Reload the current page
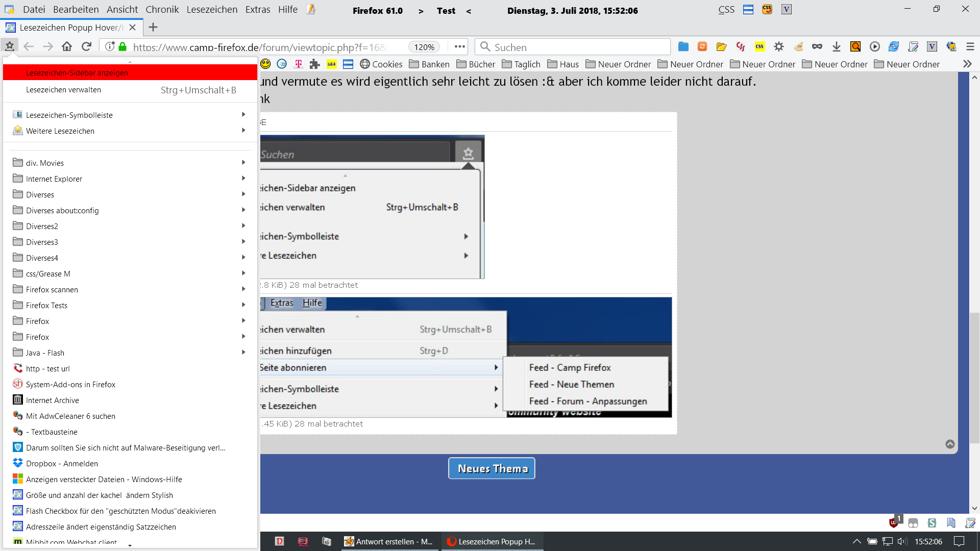This screenshot has height=551, width=980. point(86,46)
